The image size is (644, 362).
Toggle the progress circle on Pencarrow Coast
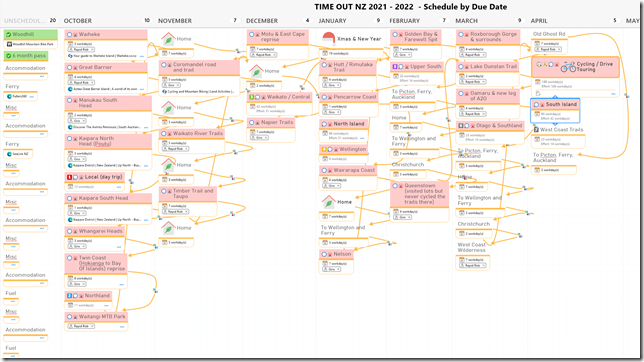[324, 97]
